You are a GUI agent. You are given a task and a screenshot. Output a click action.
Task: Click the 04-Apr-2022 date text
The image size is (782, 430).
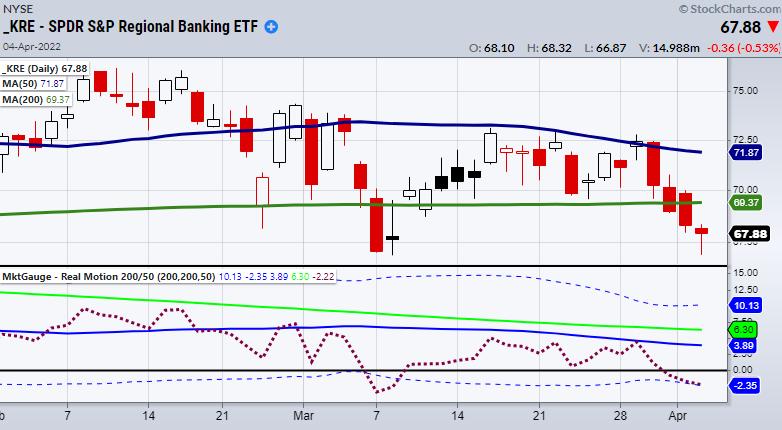pyautogui.click(x=32, y=46)
